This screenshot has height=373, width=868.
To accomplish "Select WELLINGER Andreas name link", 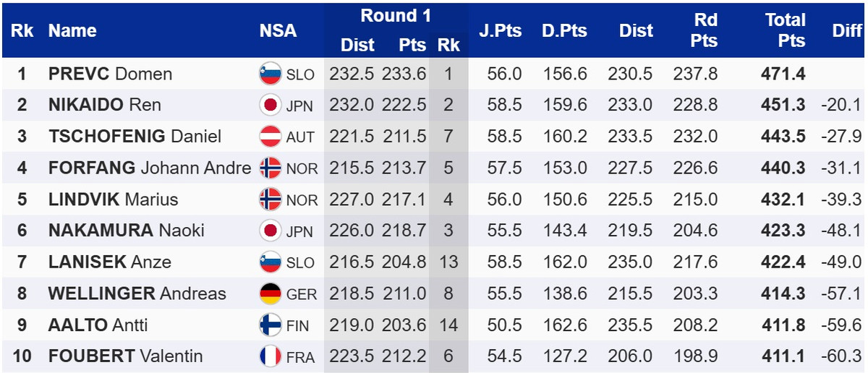I will click(x=137, y=293).
